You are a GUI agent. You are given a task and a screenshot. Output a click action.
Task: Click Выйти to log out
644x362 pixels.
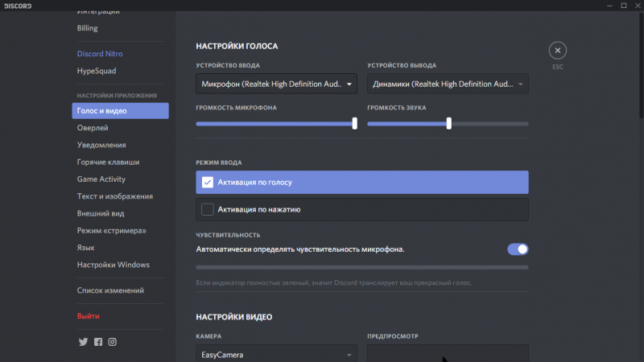click(89, 316)
